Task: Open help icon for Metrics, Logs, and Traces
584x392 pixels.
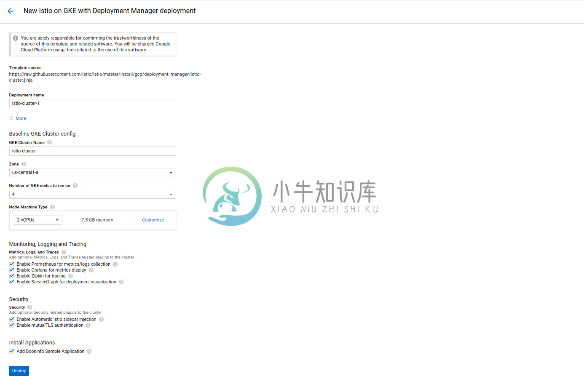Action: pos(64,252)
